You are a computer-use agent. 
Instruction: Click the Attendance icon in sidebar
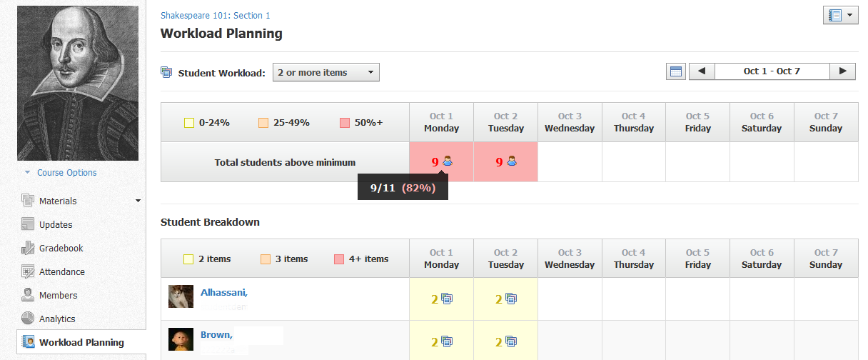(x=28, y=271)
